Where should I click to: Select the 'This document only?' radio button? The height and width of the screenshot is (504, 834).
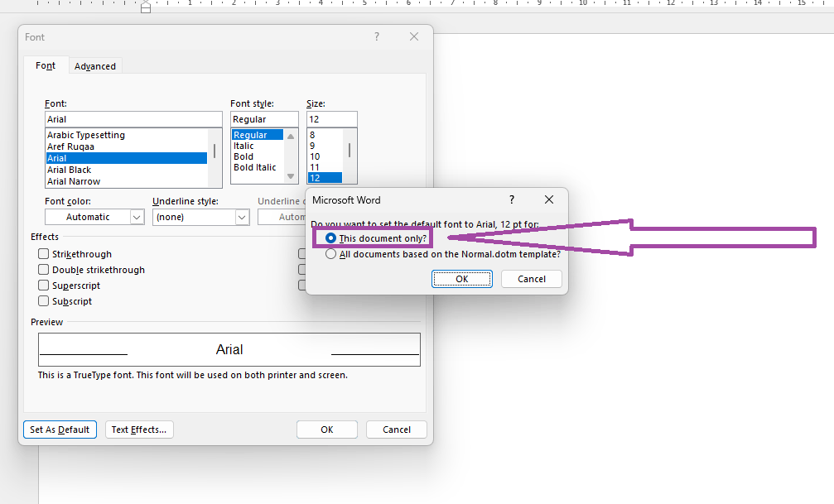[331, 238]
